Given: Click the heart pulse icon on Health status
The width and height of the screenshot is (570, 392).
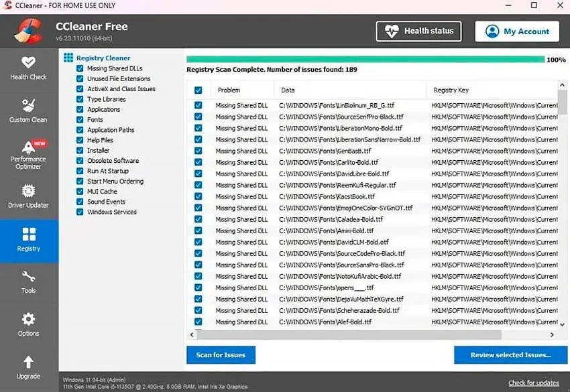Looking at the screenshot, I should 392,31.
